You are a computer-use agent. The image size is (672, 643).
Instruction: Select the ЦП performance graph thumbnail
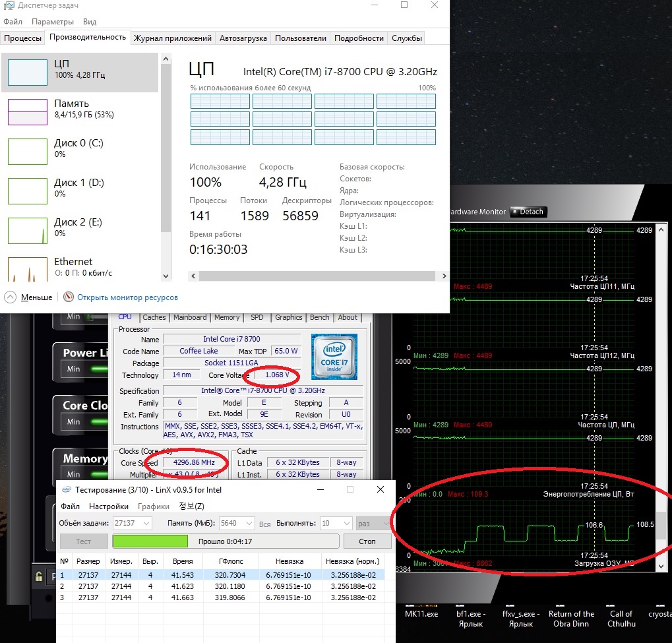28,73
